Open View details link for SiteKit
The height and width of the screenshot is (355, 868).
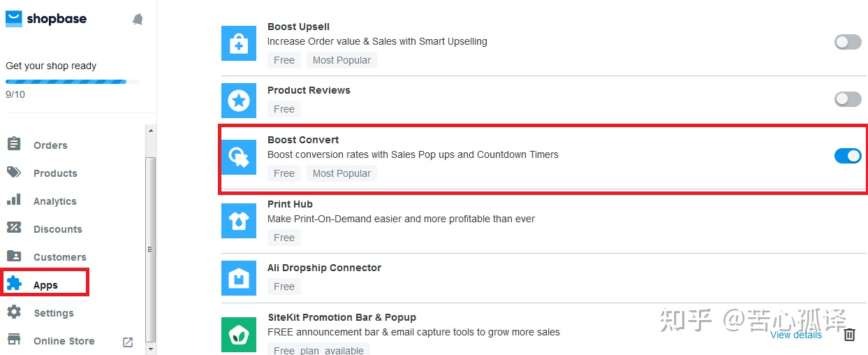click(x=796, y=335)
